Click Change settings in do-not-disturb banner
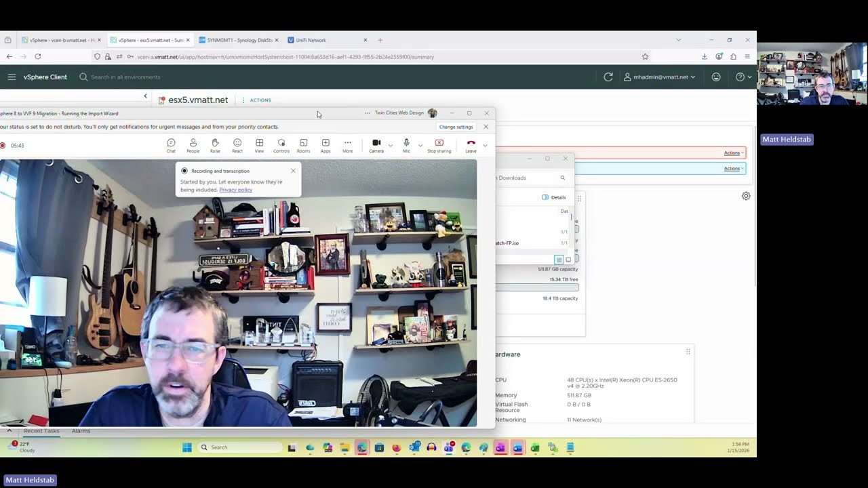868x488 pixels. (456, 127)
